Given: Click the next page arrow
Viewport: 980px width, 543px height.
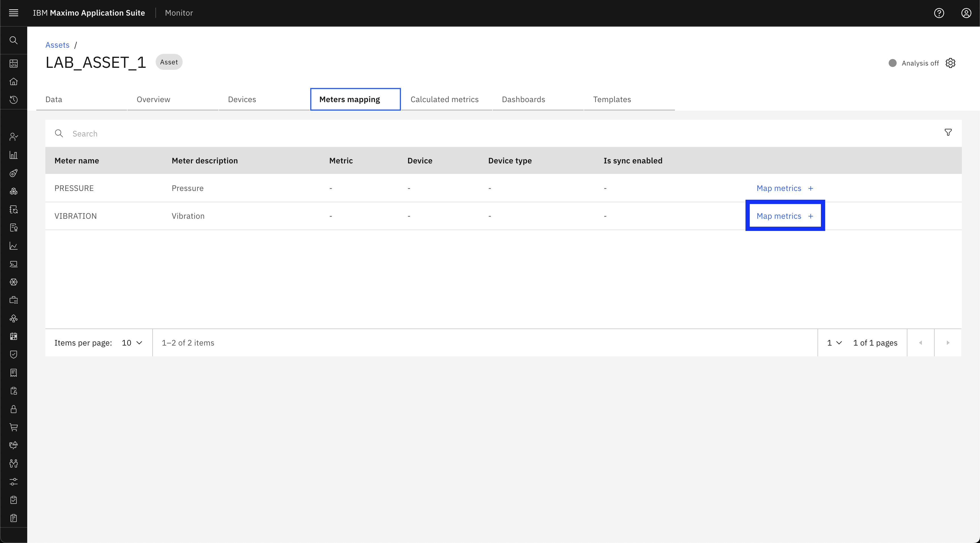Looking at the screenshot, I should [x=948, y=343].
